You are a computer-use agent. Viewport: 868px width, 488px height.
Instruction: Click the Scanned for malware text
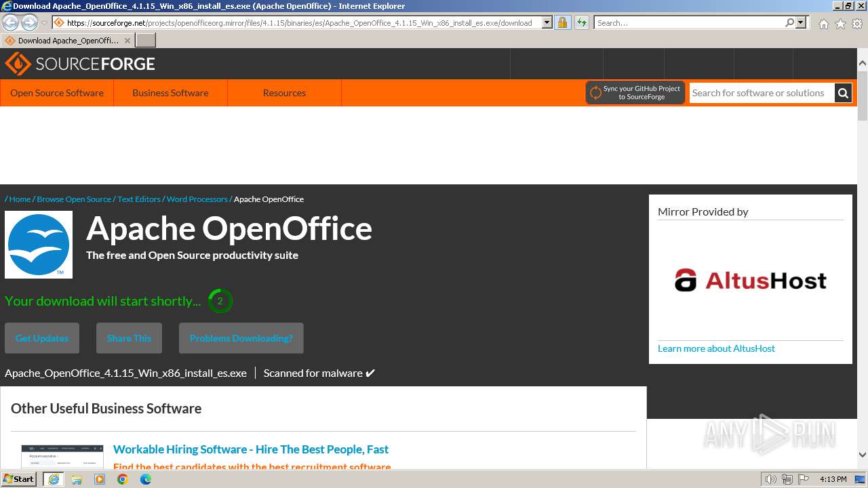(313, 373)
